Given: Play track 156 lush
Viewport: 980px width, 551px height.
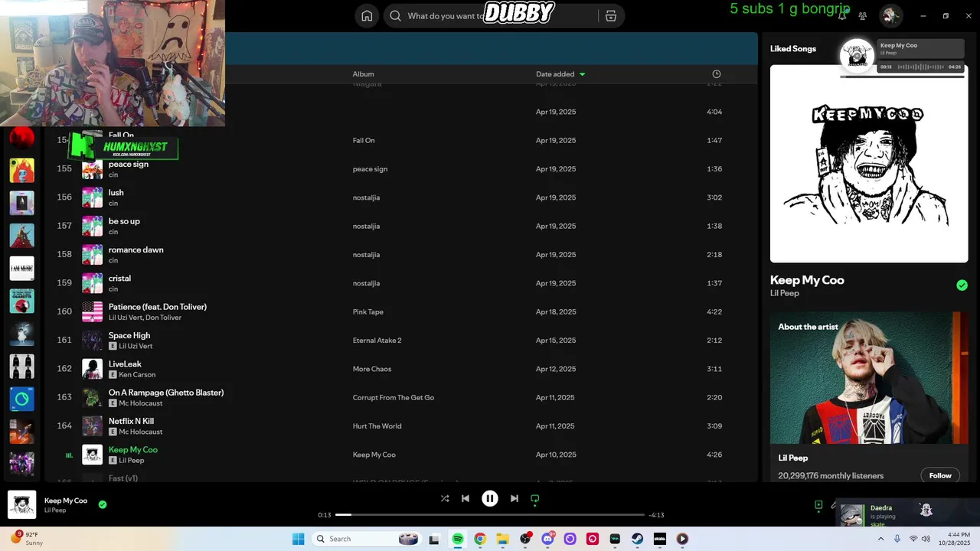Looking at the screenshot, I should click(x=116, y=193).
